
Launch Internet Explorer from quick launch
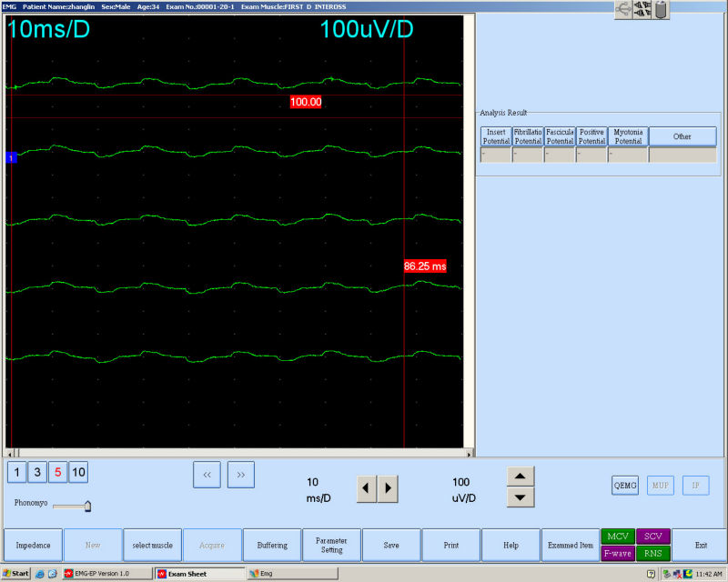(40, 574)
